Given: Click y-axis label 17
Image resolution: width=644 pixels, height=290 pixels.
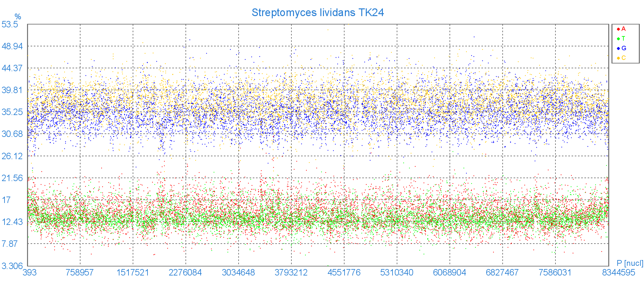Looking at the screenshot, I should [6, 200].
